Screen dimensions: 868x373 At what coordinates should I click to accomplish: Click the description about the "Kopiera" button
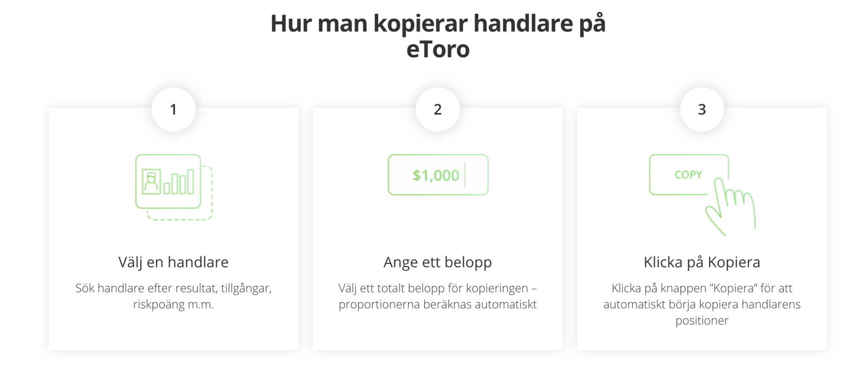coord(702,304)
